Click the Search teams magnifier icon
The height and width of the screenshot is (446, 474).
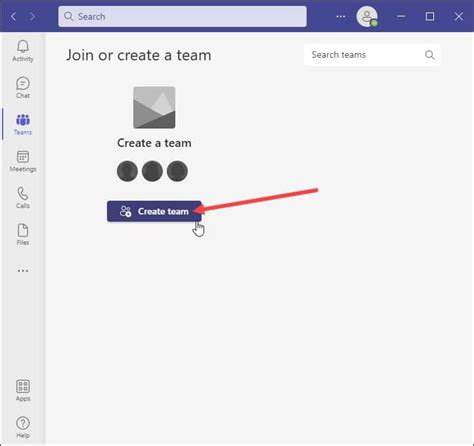[430, 55]
